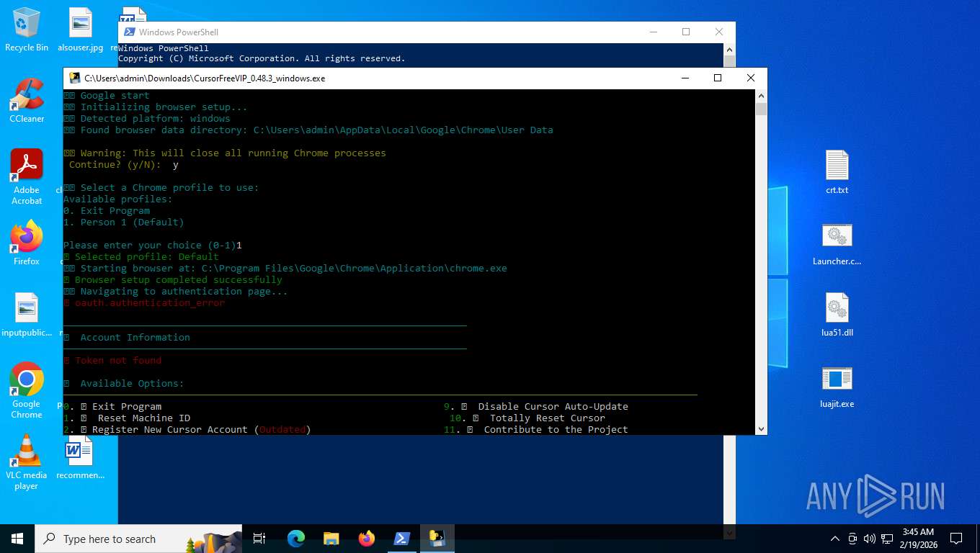Open the recommen... Word document on desktop
This screenshot has width=980, height=553.
tap(80, 457)
